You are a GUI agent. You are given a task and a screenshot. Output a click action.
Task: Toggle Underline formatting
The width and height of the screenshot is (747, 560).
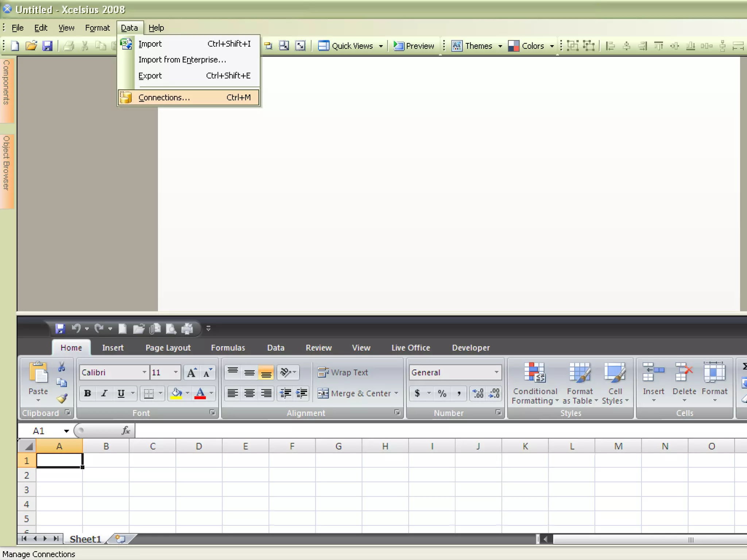[x=121, y=393]
